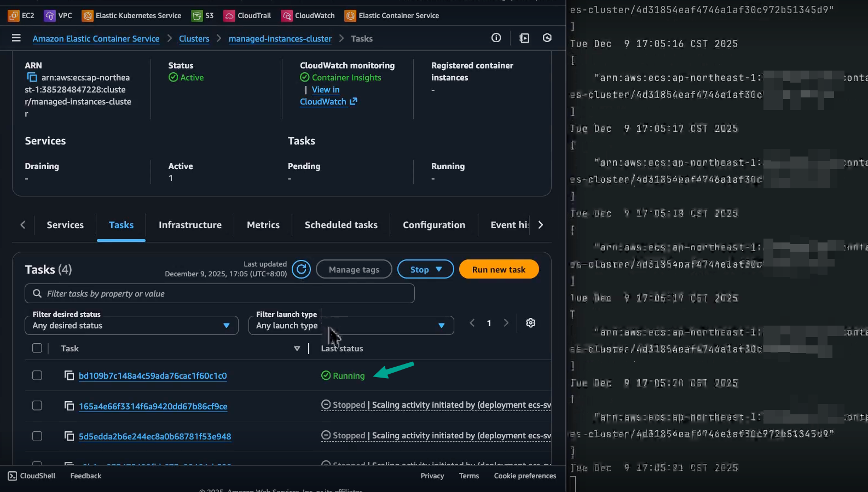The image size is (868, 492).
Task: Open table preferences gear icon
Action: click(x=530, y=323)
